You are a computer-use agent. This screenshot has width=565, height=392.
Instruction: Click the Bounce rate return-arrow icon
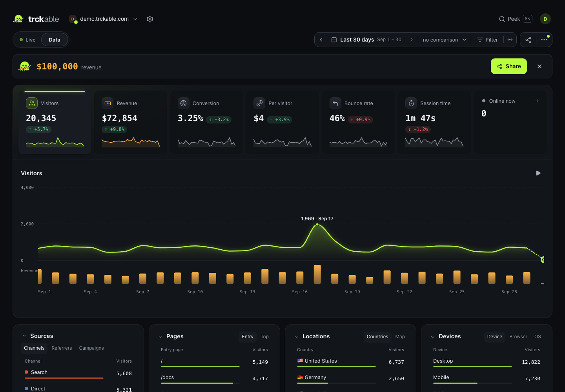pyautogui.click(x=335, y=103)
